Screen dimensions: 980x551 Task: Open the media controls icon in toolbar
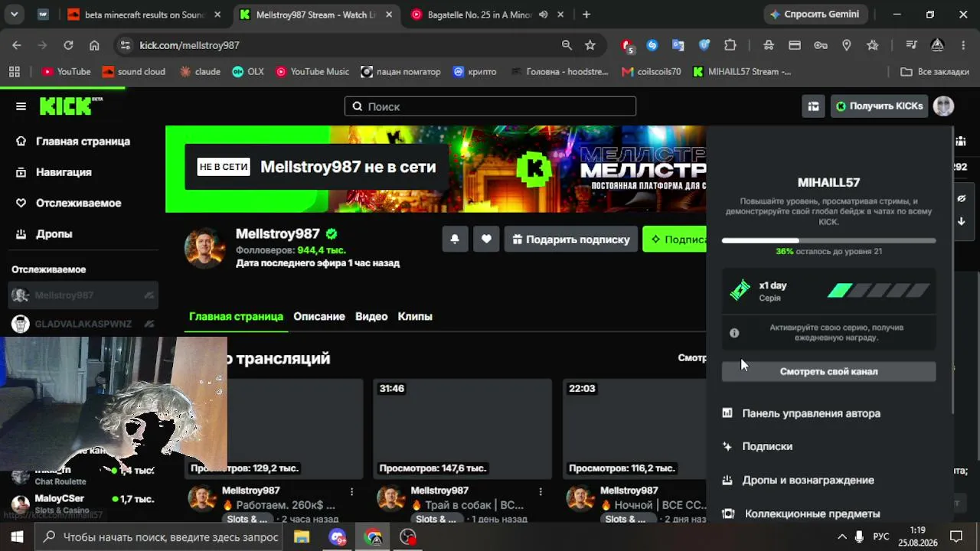911,45
